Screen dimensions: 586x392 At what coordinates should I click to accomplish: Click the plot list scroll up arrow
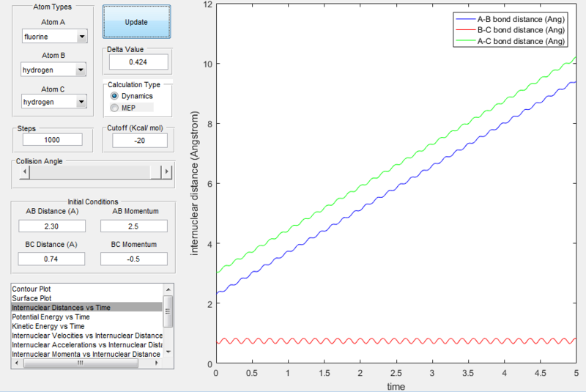click(168, 289)
